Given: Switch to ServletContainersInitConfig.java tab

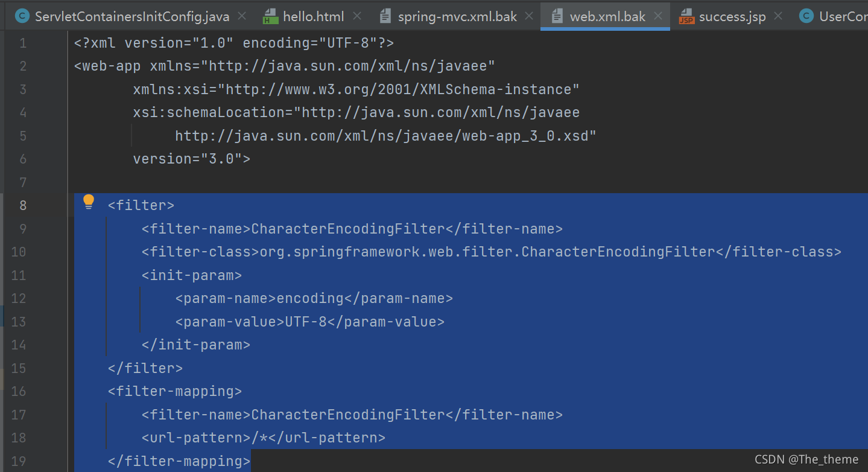Looking at the screenshot, I should 132,16.
